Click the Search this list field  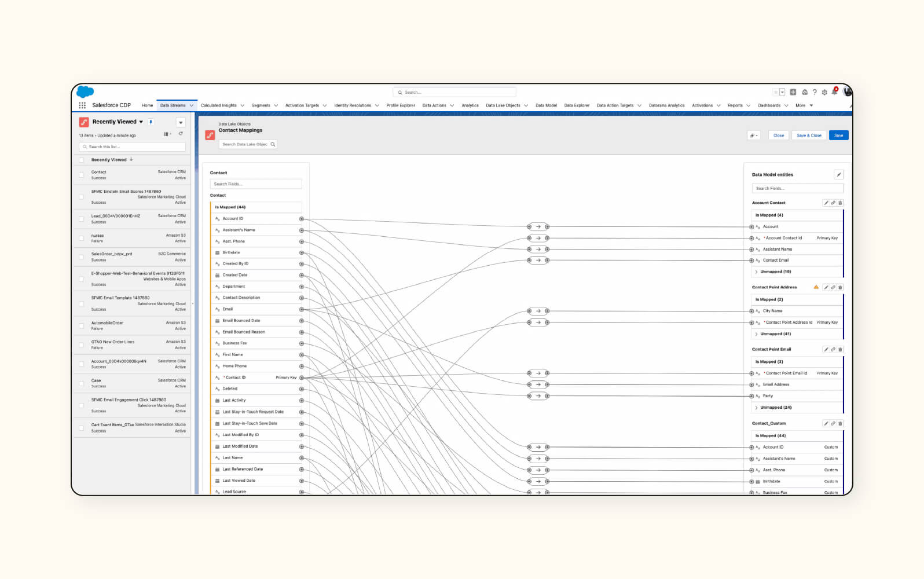pos(133,147)
